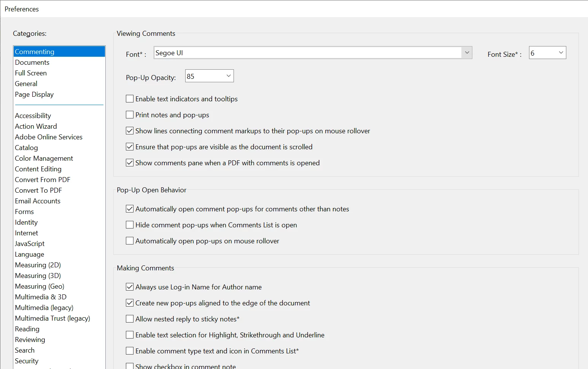Viewport: 588px width, 369px height.
Task: Toggle Create new pop-ups aligned to document edge
Action: pyautogui.click(x=130, y=303)
